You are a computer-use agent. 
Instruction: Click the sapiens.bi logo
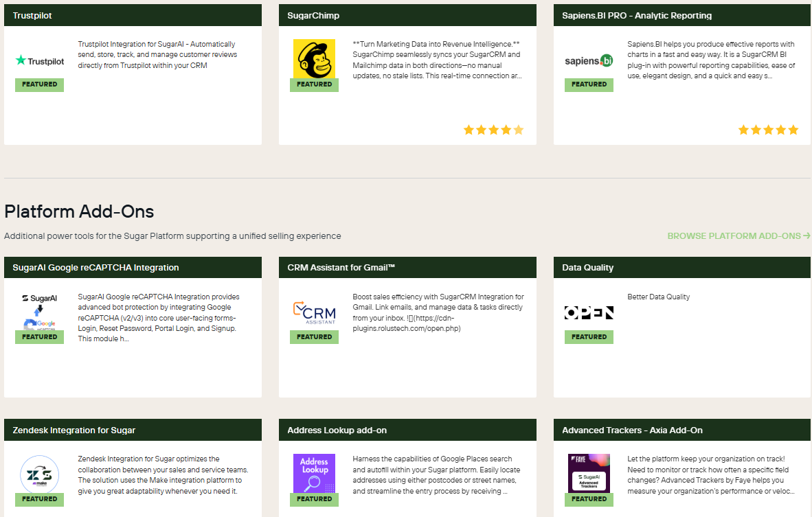pos(589,60)
